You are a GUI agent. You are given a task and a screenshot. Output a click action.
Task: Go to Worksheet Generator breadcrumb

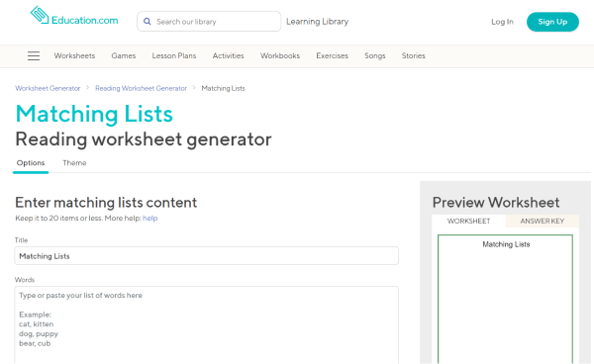tap(48, 89)
